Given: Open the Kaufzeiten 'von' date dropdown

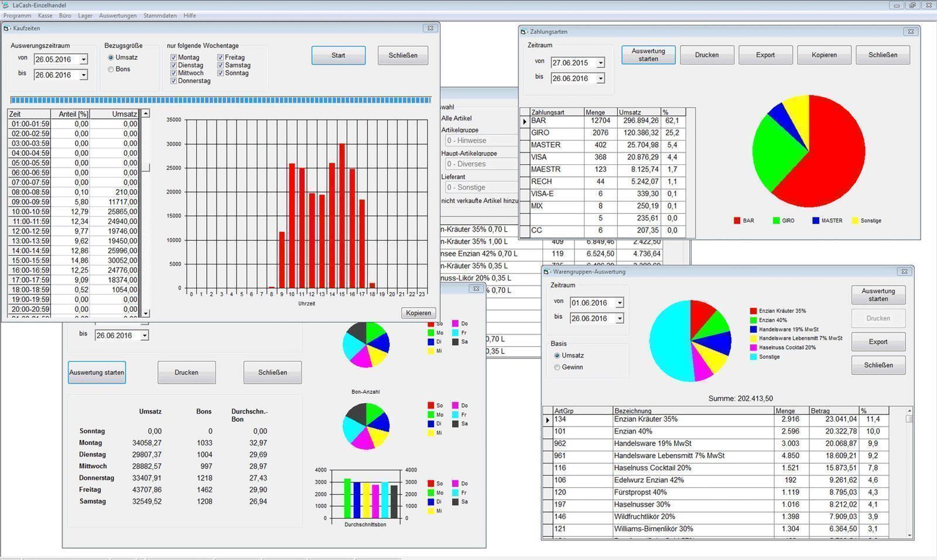Looking at the screenshot, I should tap(83, 60).
